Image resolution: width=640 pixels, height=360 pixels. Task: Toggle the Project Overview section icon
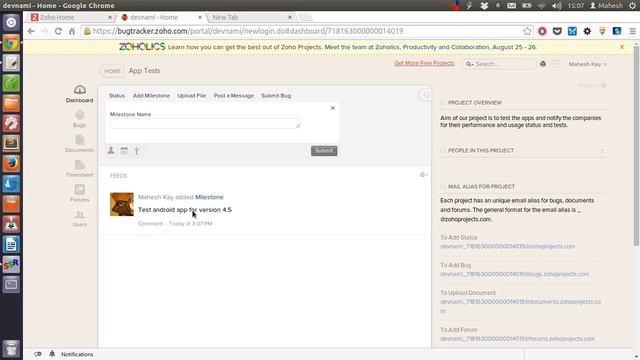(443, 102)
